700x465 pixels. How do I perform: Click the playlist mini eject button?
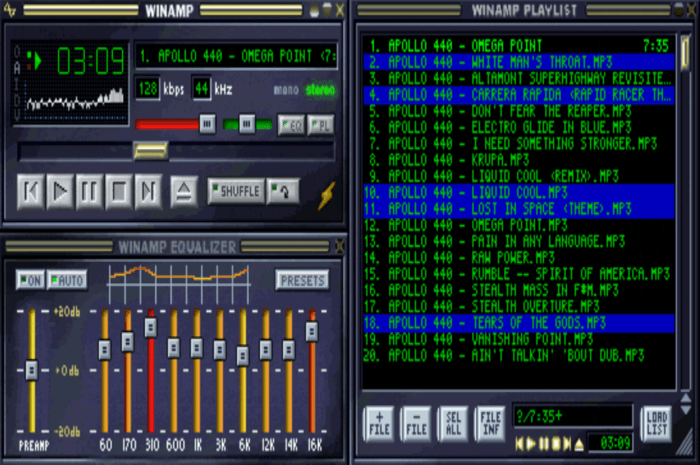(x=579, y=444)
